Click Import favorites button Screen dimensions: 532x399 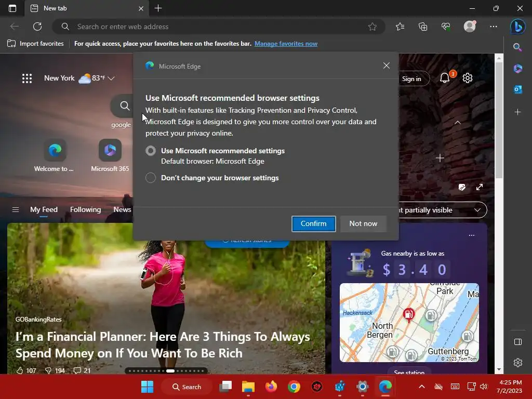click(36, 44)
